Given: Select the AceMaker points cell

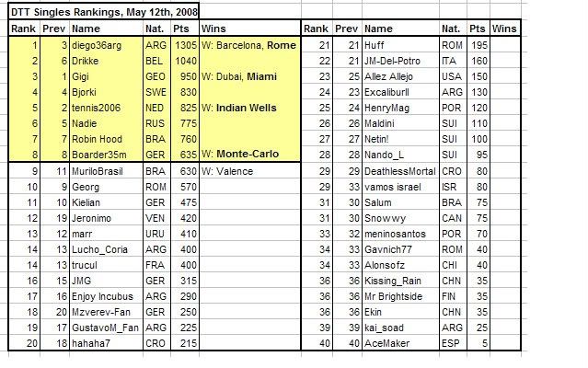Looking at the screenshot, I should point(478,343).
